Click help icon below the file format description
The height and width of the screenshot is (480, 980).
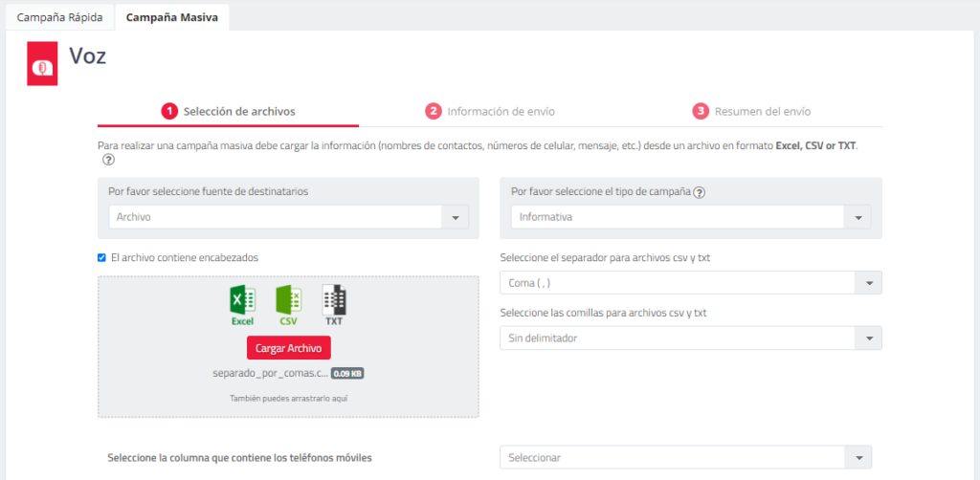108,161
